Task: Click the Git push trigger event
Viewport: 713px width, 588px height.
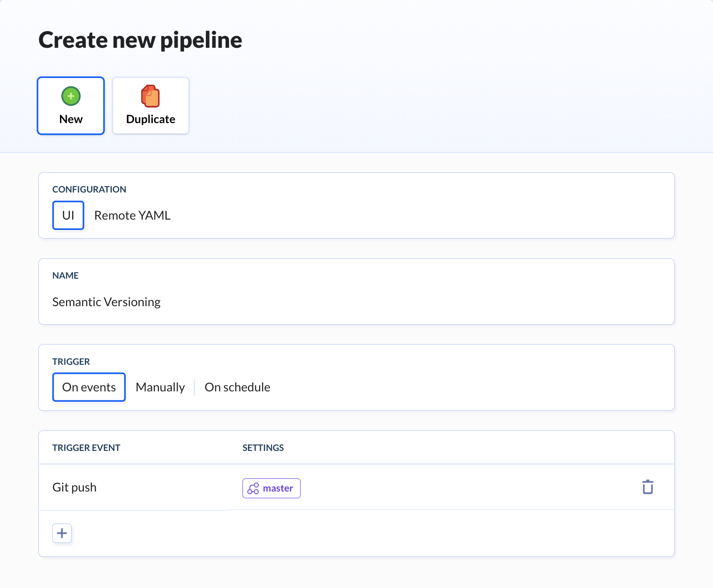Action: pyautogui.click(x=74, y=487)
